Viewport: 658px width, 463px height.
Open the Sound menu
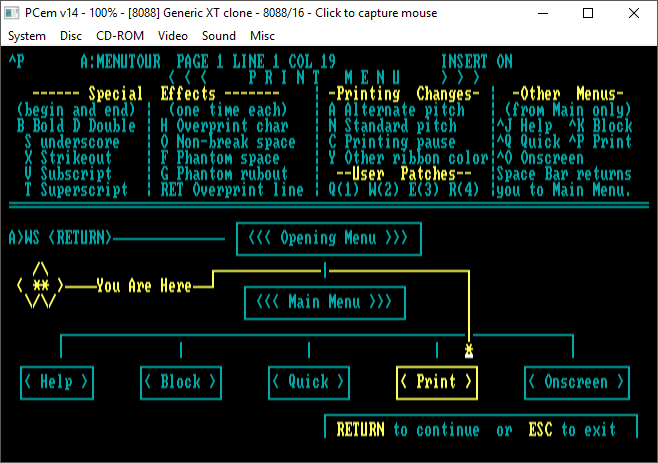point(218,36)
